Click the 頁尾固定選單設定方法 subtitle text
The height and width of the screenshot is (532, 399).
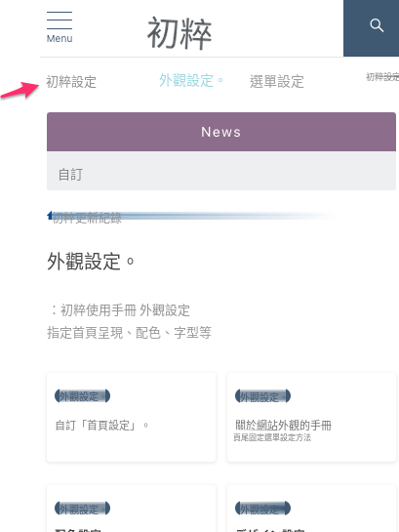tap(272, 437)
